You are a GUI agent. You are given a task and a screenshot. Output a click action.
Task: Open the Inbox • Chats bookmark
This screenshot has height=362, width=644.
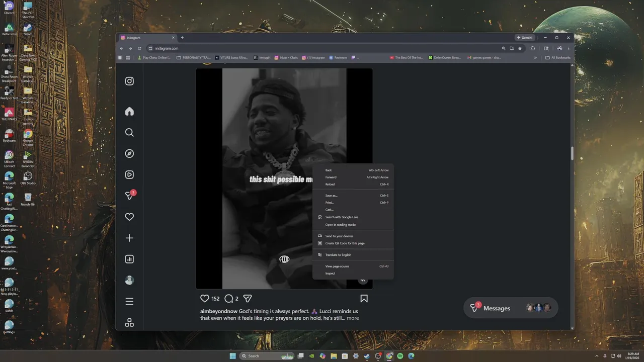coord(286,58)
